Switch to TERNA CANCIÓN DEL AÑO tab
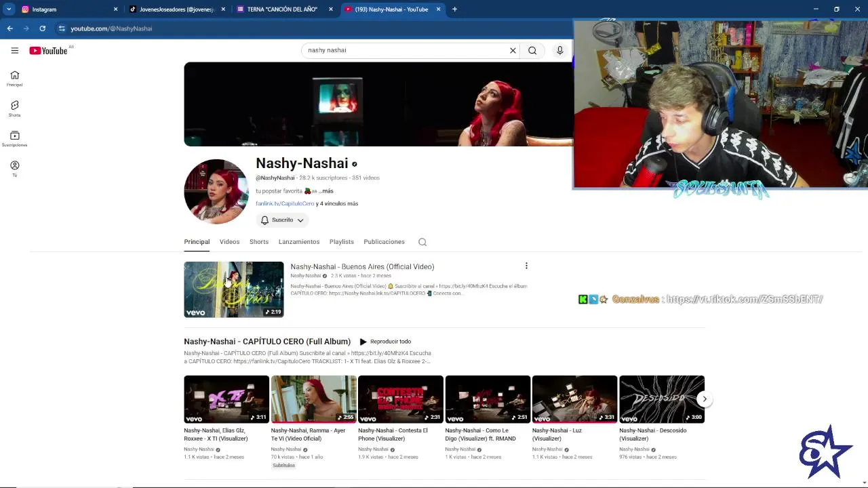 click(285, 9)
